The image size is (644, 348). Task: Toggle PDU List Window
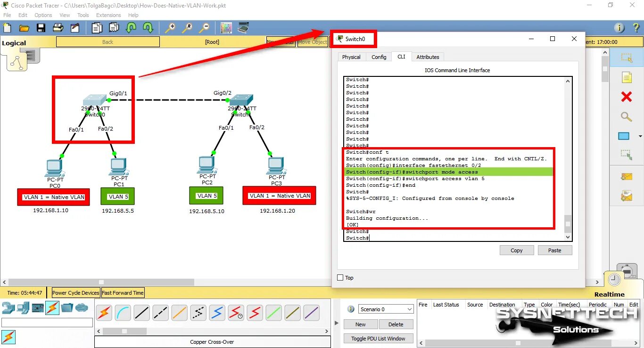coord(379,339)
